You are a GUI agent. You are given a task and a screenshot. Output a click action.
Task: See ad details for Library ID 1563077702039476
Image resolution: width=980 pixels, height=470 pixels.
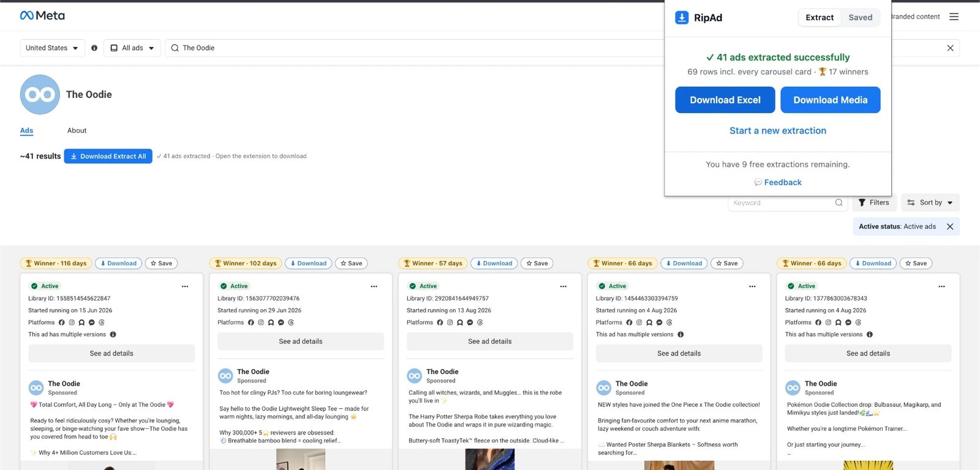tap(301, 341)
